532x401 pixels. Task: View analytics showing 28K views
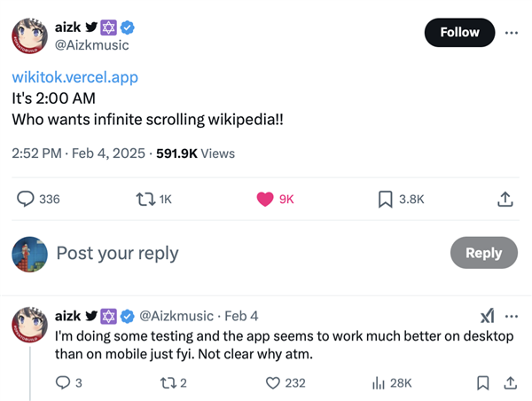point(379,382)
